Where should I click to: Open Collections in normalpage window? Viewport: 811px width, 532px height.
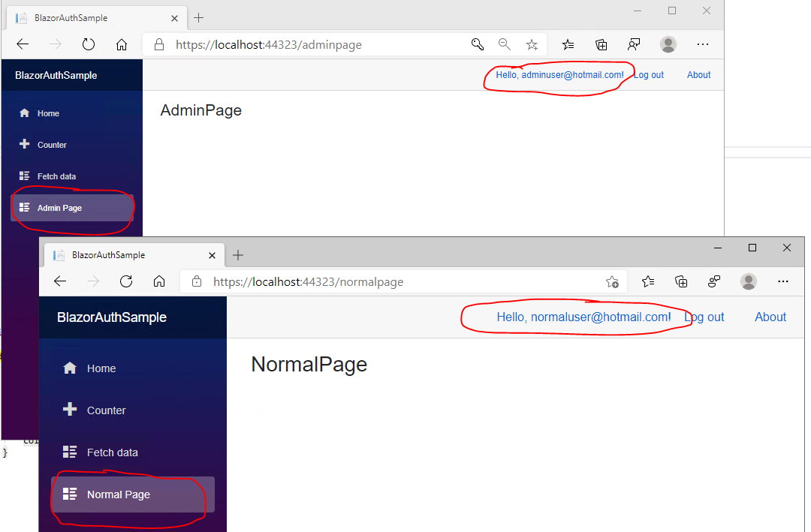click(681, 281)
